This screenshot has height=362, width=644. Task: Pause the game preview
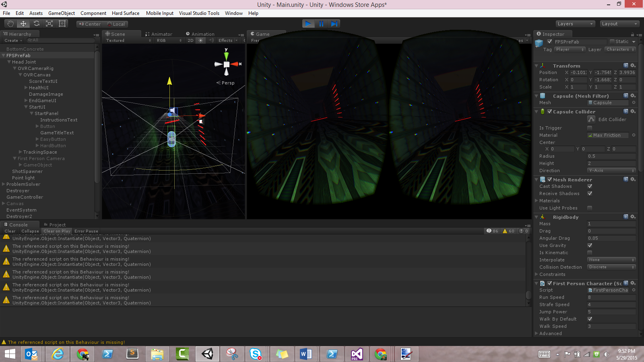click(321, 24)
